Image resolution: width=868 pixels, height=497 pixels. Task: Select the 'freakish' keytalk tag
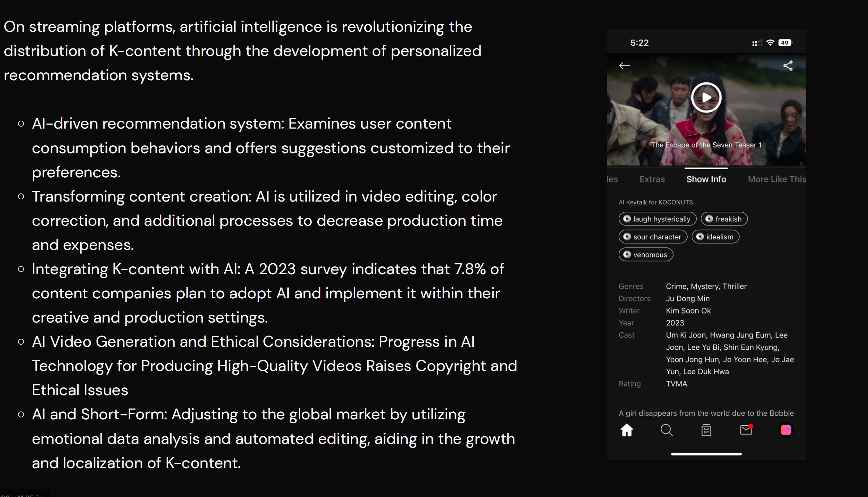(x=724, y=219)
